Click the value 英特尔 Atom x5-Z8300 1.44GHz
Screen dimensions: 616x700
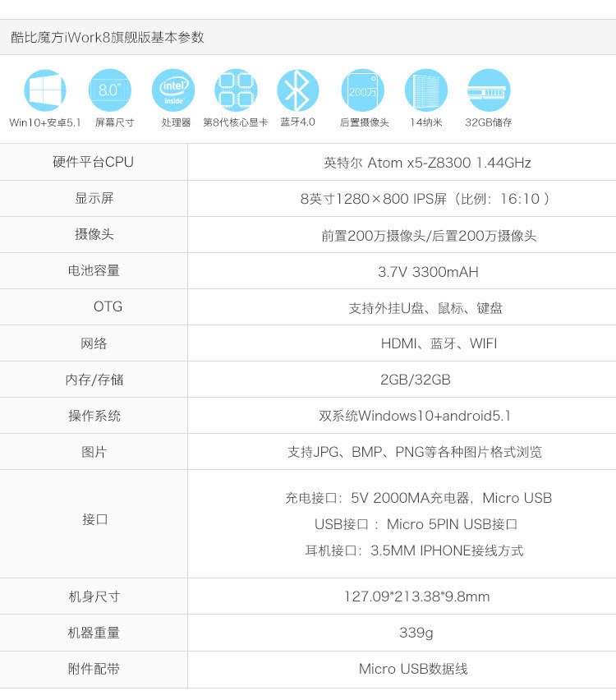coord(427,163)
